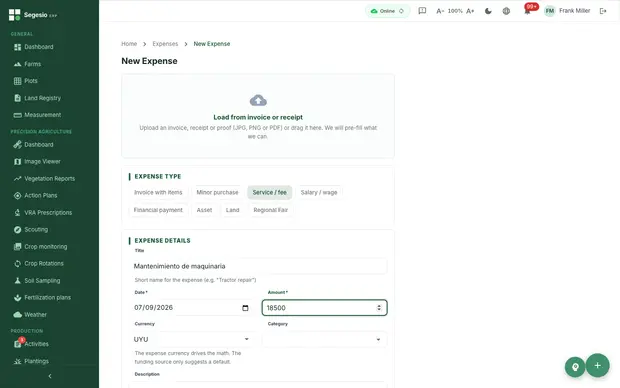620x388 pixels.
Task: Click the Weather cloud icon
Action: 17,315
